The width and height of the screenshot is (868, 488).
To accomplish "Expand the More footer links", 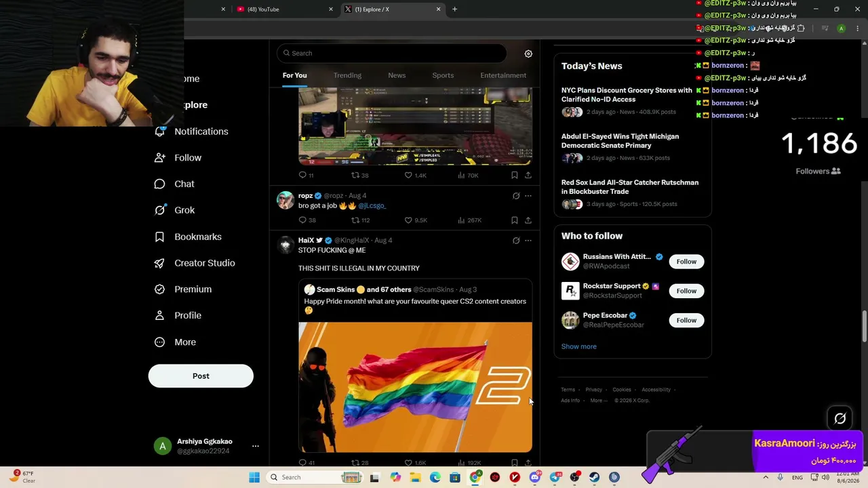I will click(x=598, y=401).
